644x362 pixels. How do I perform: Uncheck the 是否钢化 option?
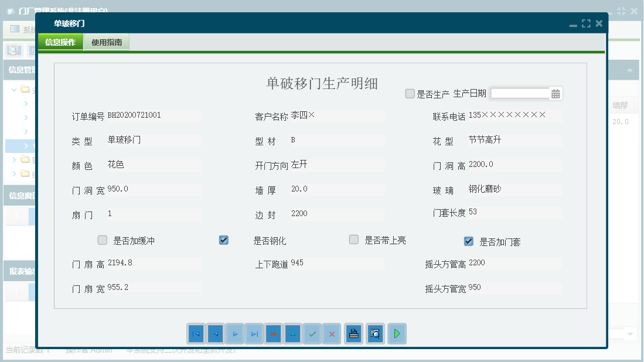click(223, 240)
